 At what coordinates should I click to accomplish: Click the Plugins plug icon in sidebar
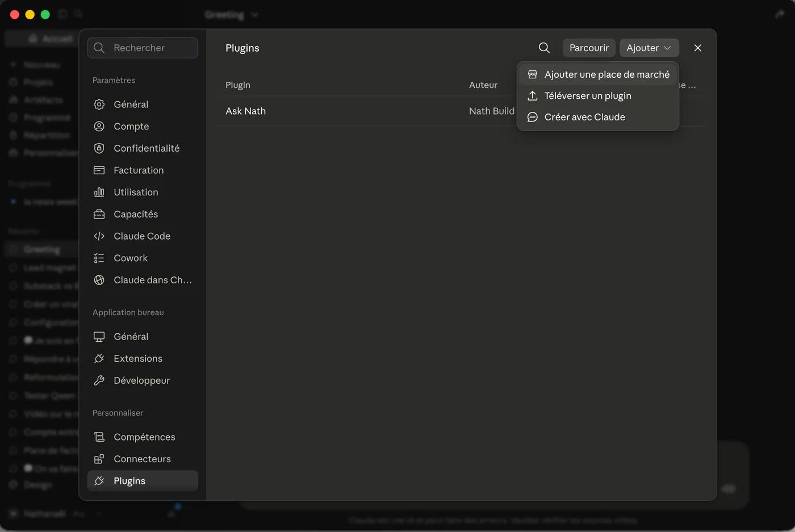tap(99, 481)
